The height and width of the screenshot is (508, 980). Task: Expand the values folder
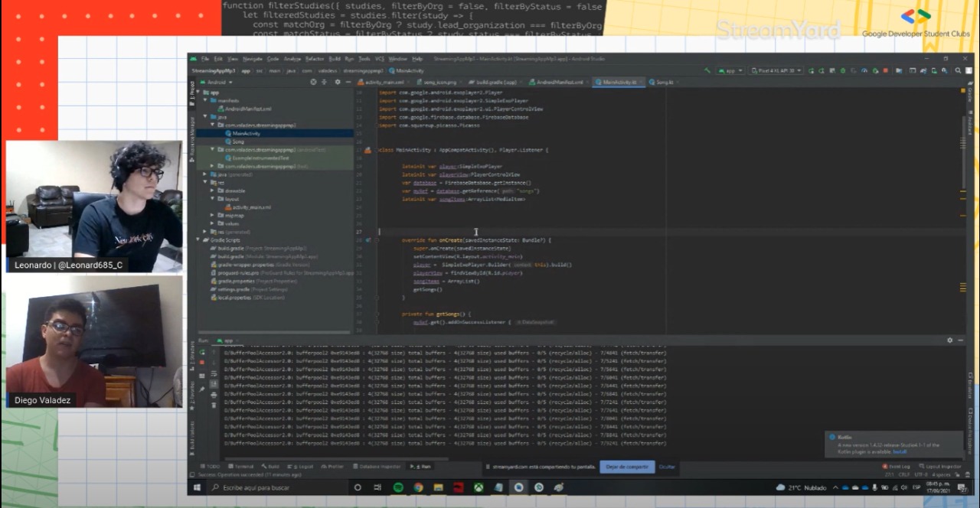click(x=212, y=223)
